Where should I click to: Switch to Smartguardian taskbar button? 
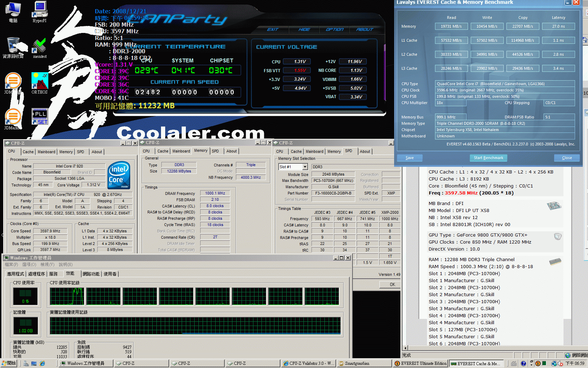coord(364,363)
